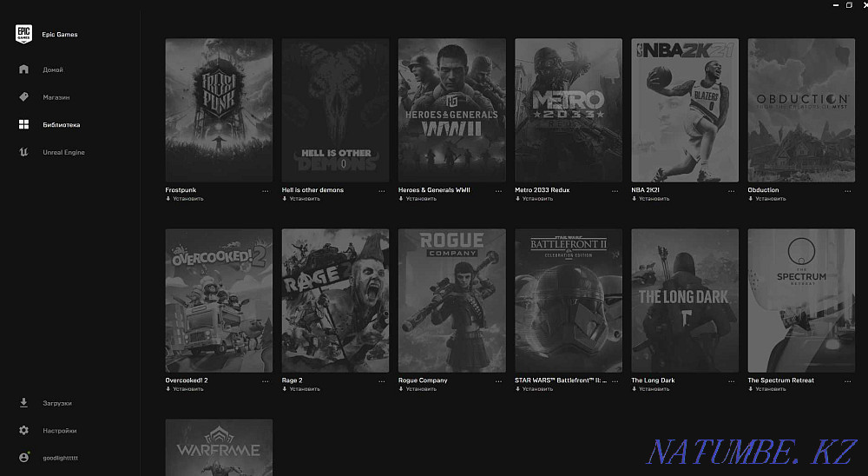The width and height of the screenshot is (868, 476).
Task: Select The Long Dark cover thumbnail
Action: point(685,301)
